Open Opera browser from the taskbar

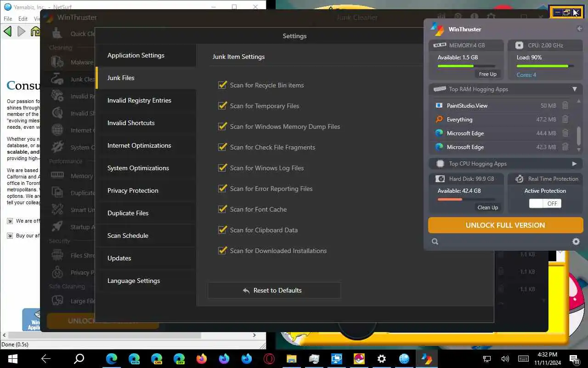(269, 359)
